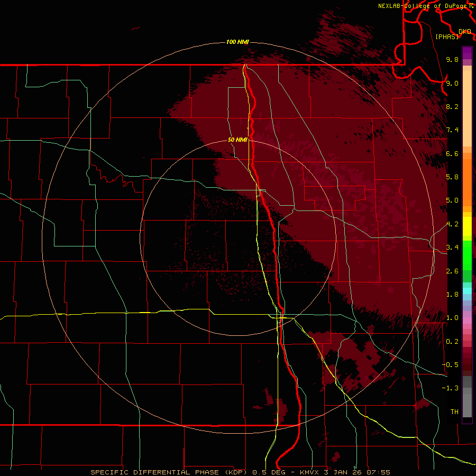Click the -0.5 legend value
Screen dimensions: 476x476
(451, 365)
